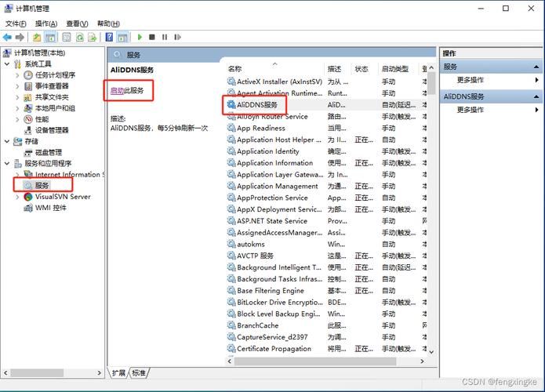Click the services list horizontal scrollbar
Image resolution: width=545 pixels, height=392 pixels.
point(315,361)
